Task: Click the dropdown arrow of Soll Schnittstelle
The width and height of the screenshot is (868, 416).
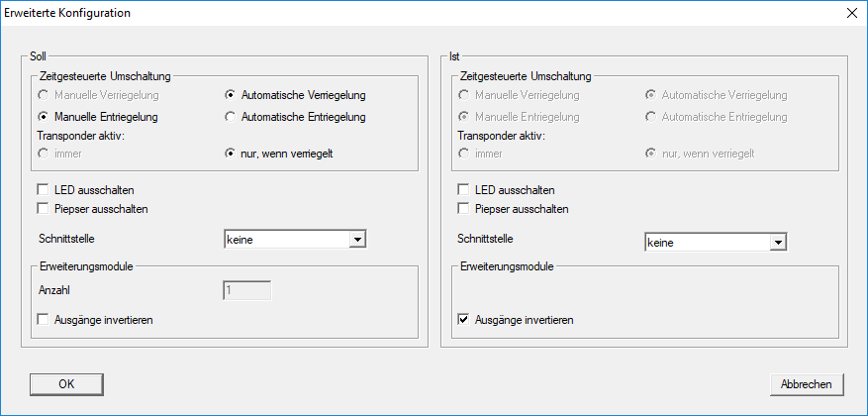Action: pos(359,240)
